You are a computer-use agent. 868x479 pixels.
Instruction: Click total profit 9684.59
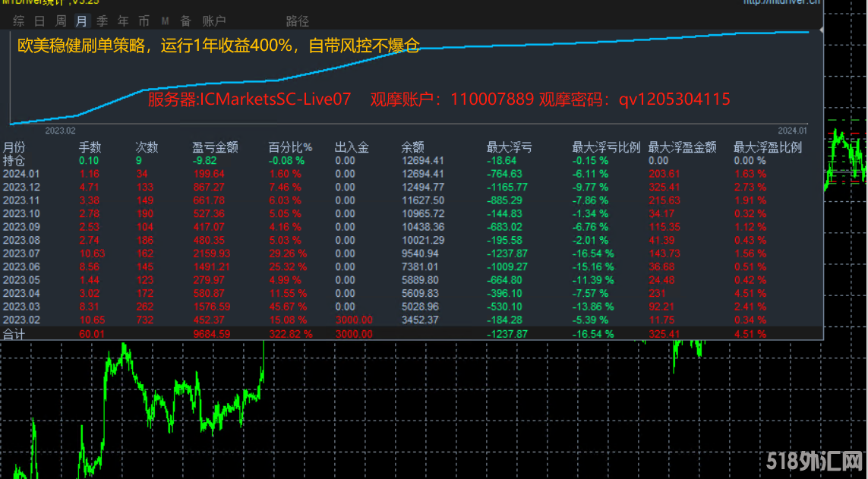[x=211, y=334]
